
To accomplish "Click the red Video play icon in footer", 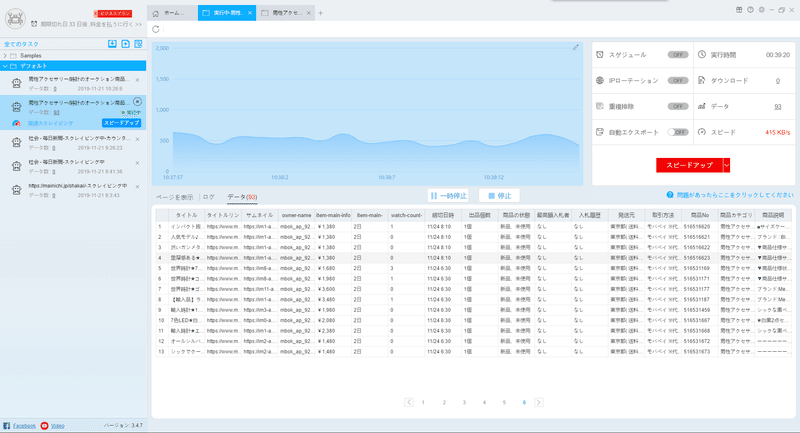I will point(44,425).
